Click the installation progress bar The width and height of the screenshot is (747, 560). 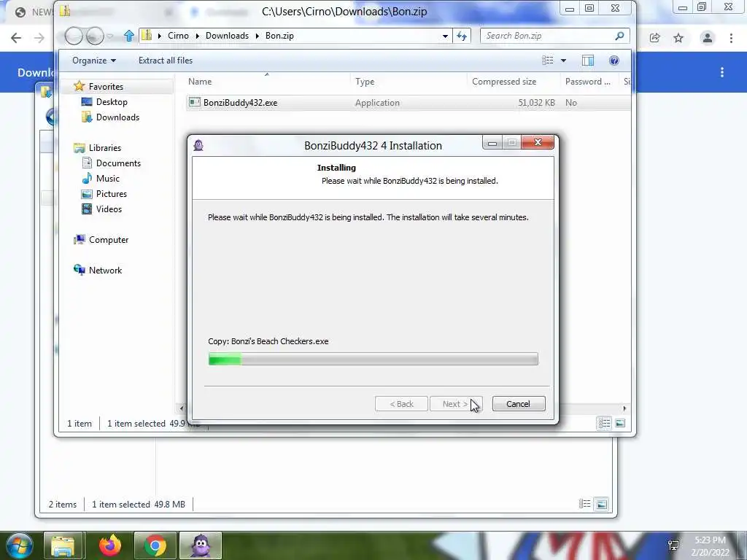(x=373, y=359)
